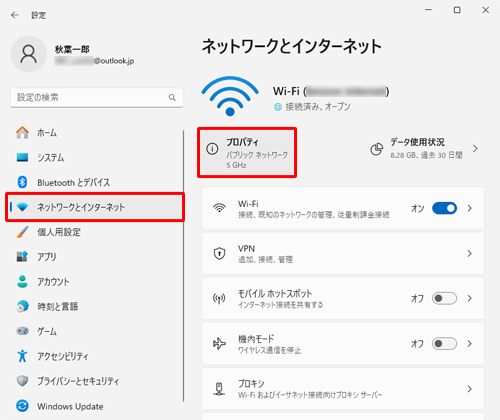The image size is (500, 420).
Task: Click the data usage pie chart icon
Action: [377, 149]
